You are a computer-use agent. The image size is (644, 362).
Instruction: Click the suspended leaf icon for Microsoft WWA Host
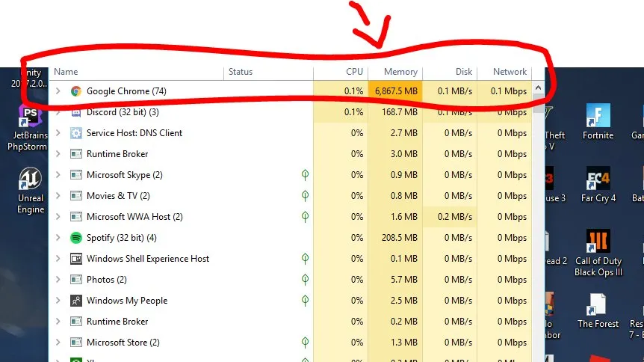point(305,217)
